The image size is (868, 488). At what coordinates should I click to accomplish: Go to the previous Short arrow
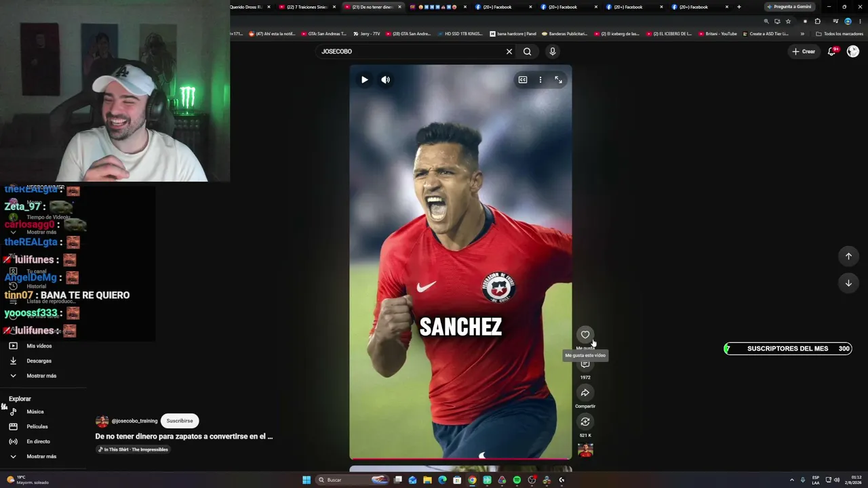coord(848,256)
